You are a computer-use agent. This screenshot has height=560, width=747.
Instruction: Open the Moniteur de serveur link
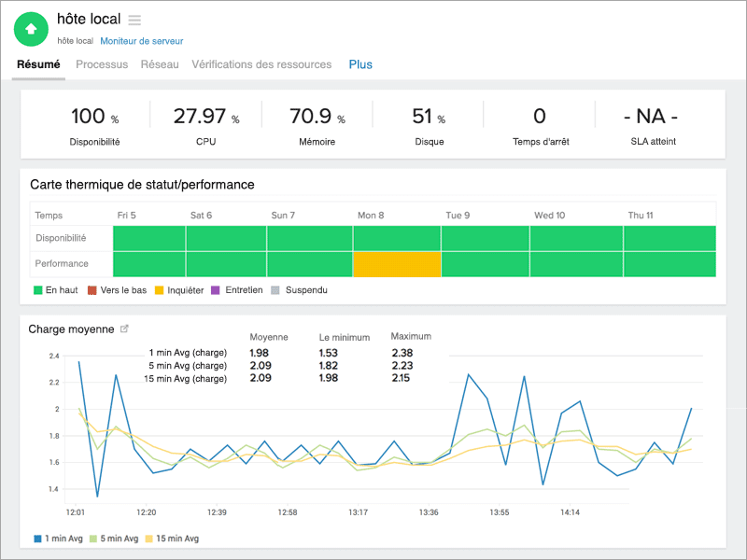[141, 41]
